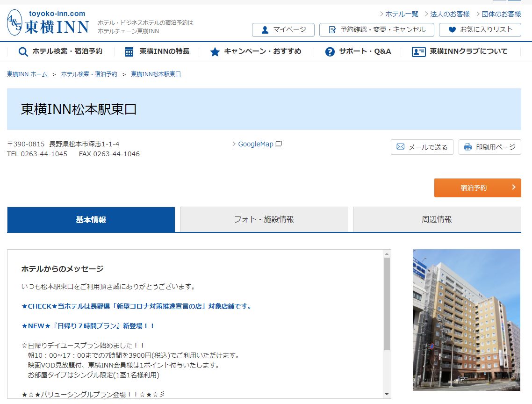This screenshot has height=404, width=532.
Task: Click the 東横INN松本駅東口 page heading
Action: coord(79,109)
